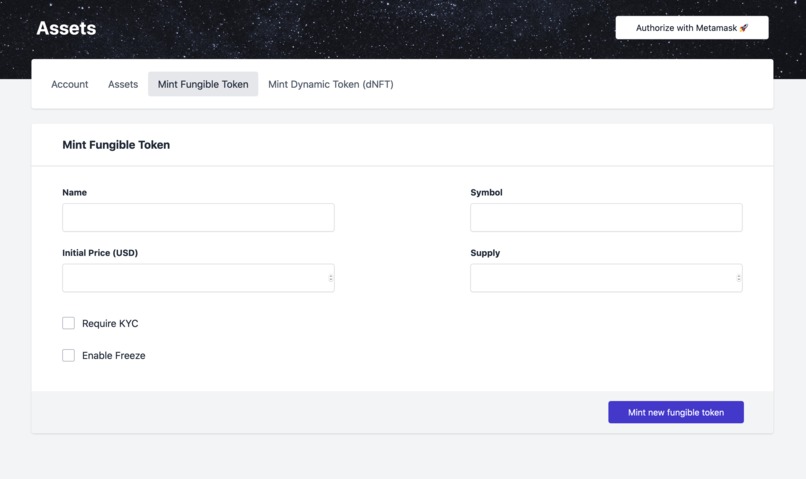
Task: Click Mint new fungible token button
Action: [x=676, y=412]
